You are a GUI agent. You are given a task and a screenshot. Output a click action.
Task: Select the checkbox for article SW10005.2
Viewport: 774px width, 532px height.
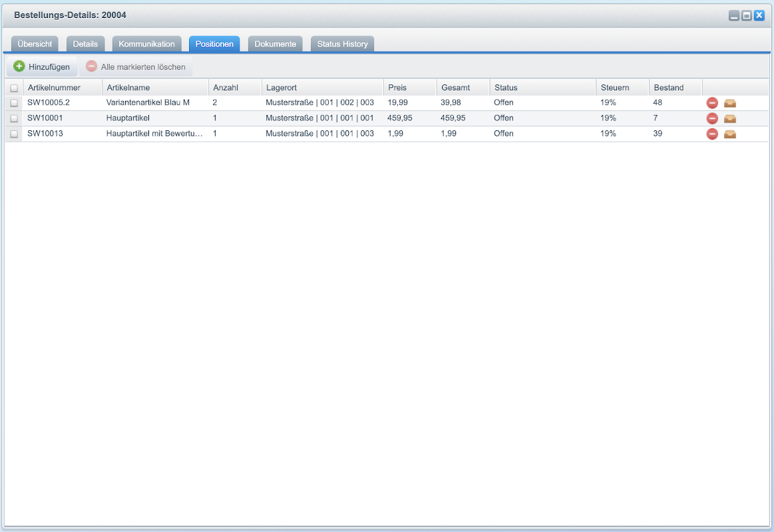coord(14,103)
